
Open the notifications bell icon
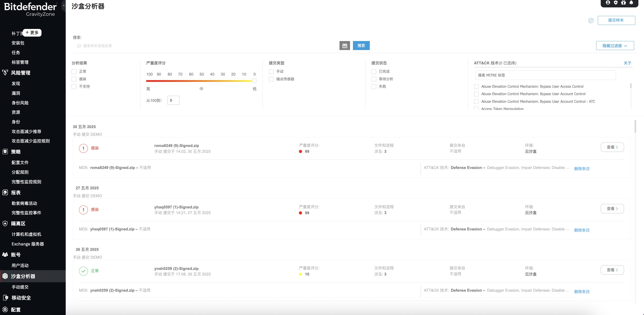631,2
